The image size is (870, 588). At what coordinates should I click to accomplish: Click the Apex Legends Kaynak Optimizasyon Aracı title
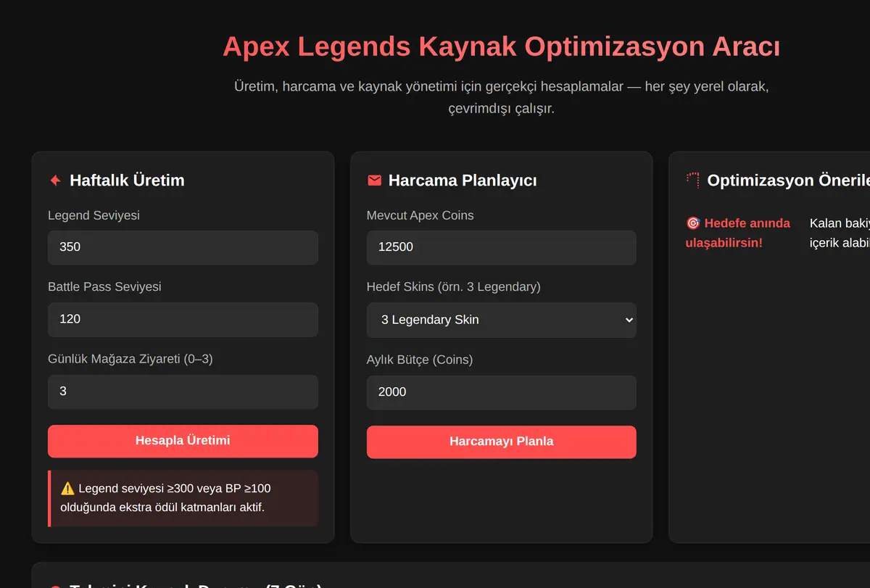(x=501, y=46)
